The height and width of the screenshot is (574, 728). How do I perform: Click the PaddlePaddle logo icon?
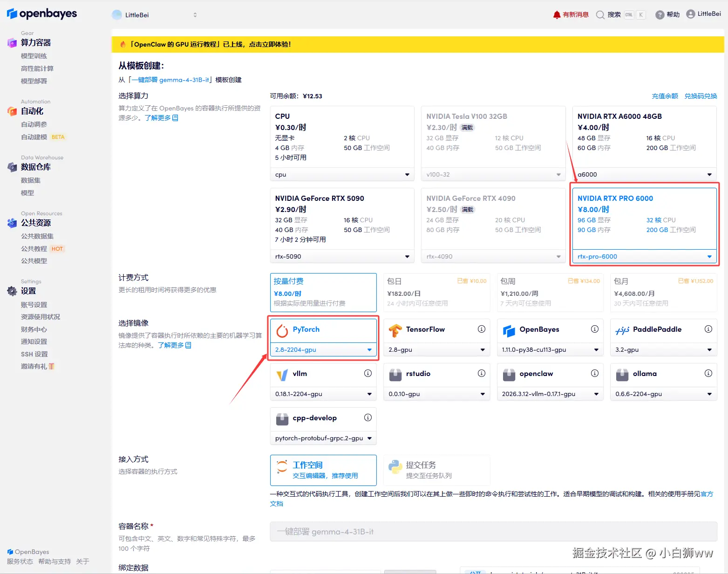(622, 330)
